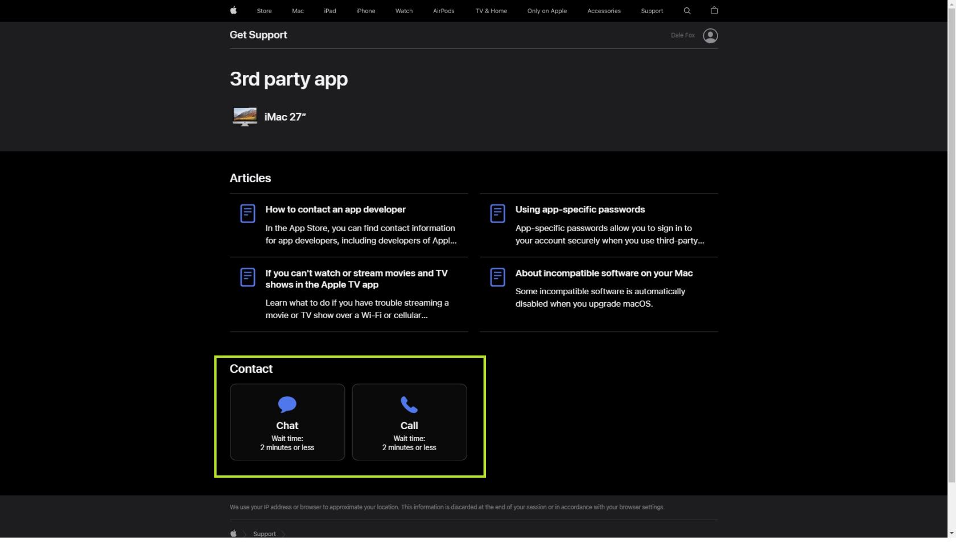This screenshot has height=560, width=956.
Task: Click the text 'In the App Store, you can find contact information'
Action: click(x=360, y=228)
